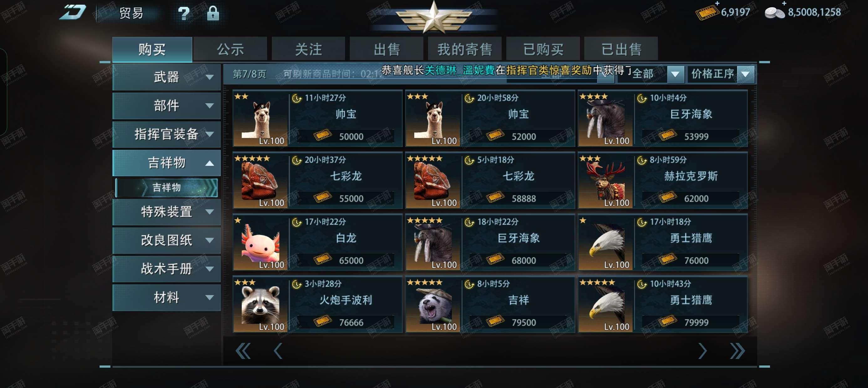Expand the 武器 category
868x388 pixels.
(167, 77)
